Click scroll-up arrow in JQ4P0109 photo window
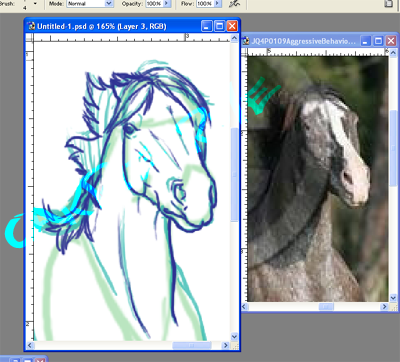The image size is (400, 362). (x=393, y=52)
